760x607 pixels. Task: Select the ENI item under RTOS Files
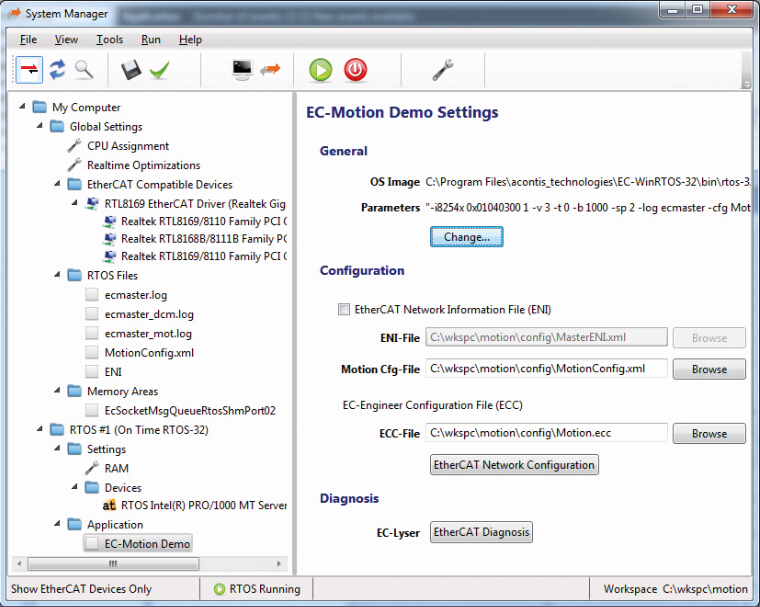[113, 372]
